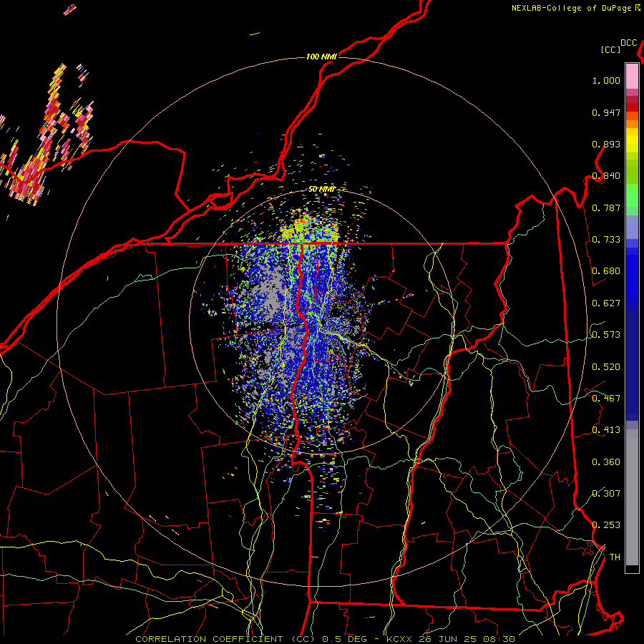Click the 0.733 color scale label
Viewport: 644px width, 644px height.
tap(606, 240)
